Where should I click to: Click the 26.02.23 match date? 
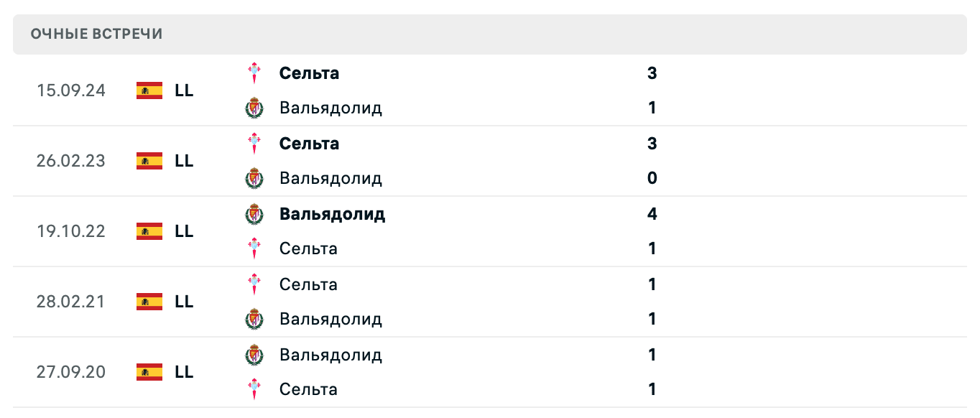point(70,161)
